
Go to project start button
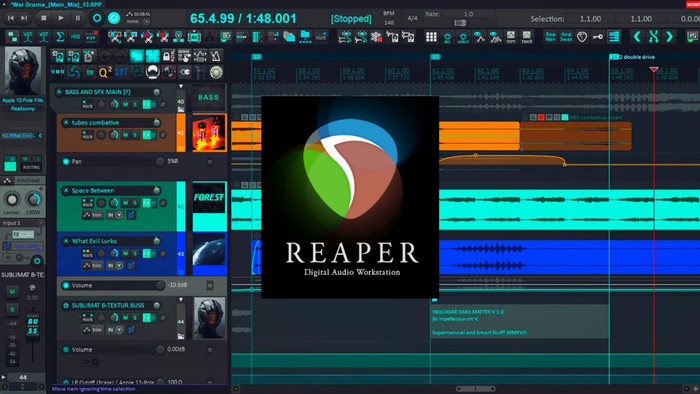tap(11, 18)
